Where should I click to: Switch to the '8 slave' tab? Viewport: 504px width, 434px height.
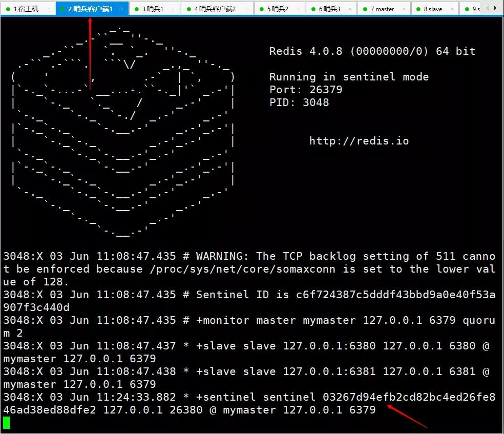pyautogui.click(x=434, y=9)
